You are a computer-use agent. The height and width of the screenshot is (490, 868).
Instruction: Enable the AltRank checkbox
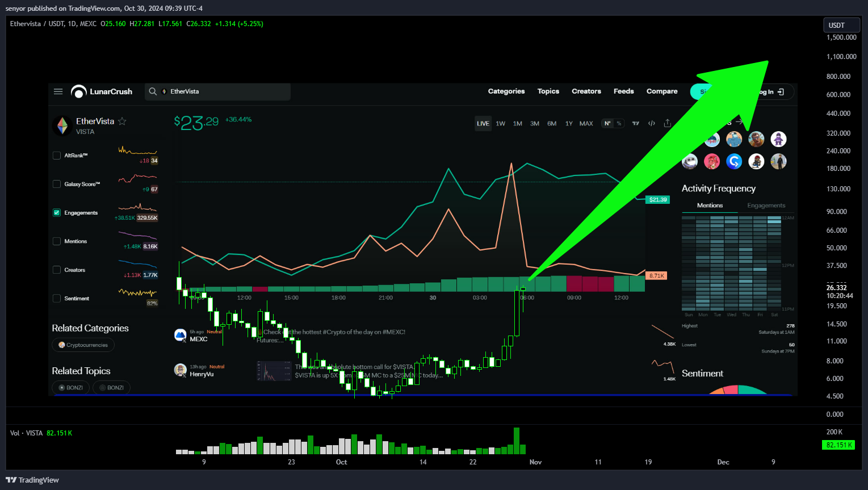coord(57,156)
